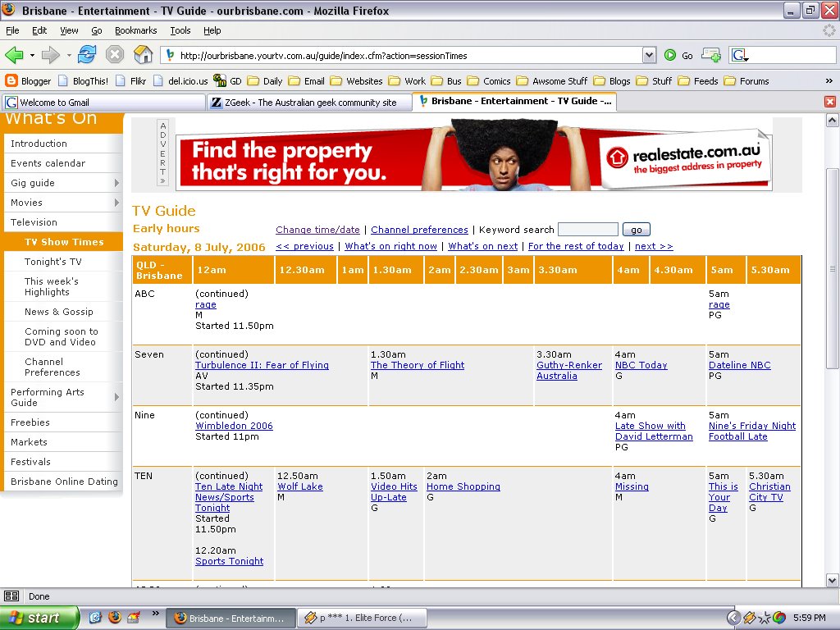Expand hidden system tray icons
This screenshot has height=630, width=840.
(x=733, y=618)
